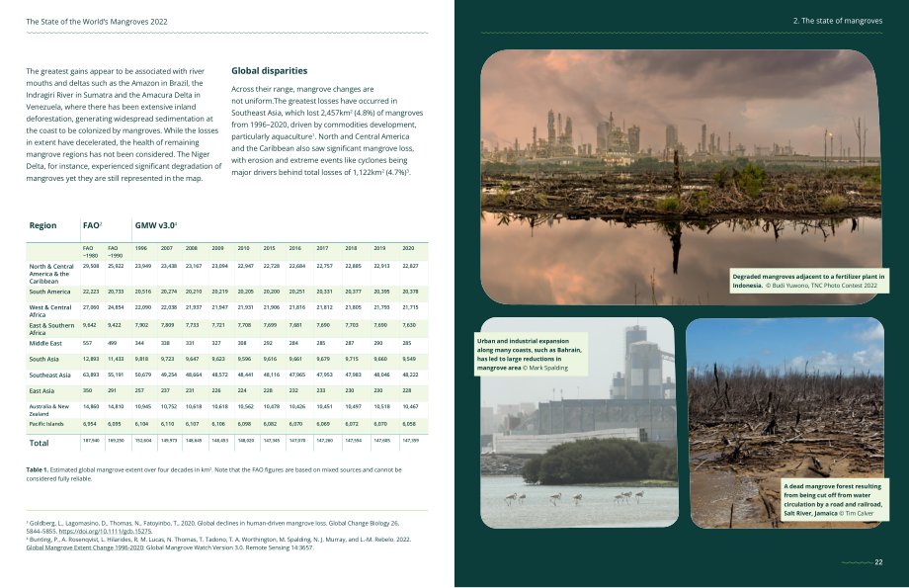
Task: Click the '2007' year column header
Action: click(166, 248)
